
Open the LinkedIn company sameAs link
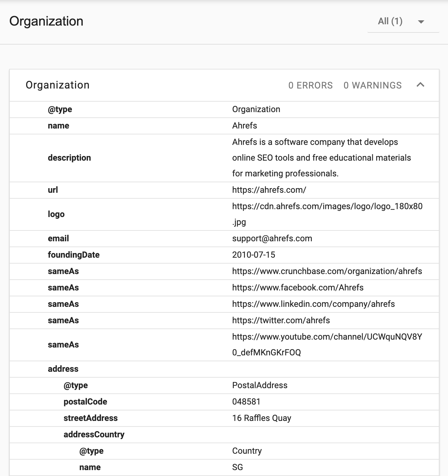pos(314,304)
